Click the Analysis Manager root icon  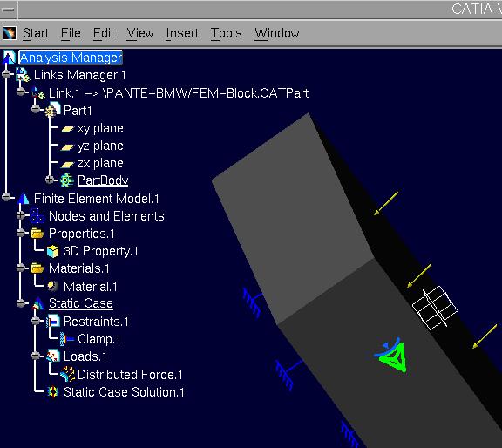(9, 58)
